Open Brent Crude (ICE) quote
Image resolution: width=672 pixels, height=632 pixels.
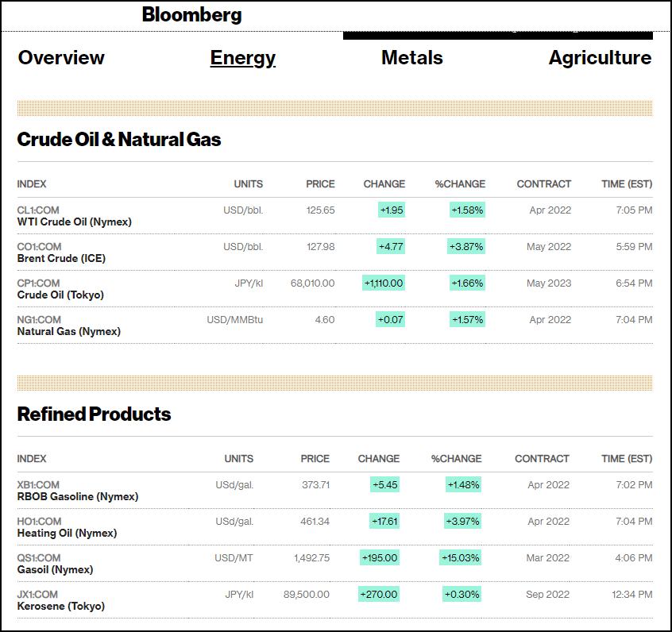tap(61, 259)
